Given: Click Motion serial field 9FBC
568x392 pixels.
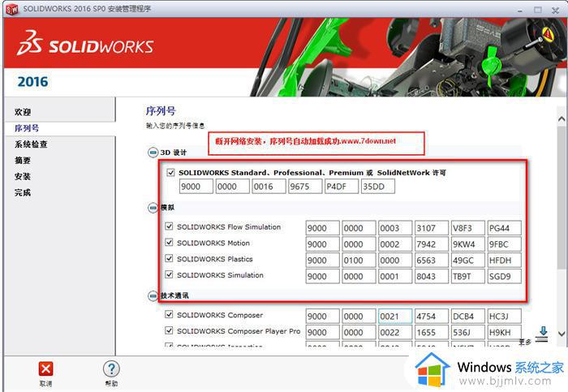Looking at the screenshot, I should coord(504,244).
